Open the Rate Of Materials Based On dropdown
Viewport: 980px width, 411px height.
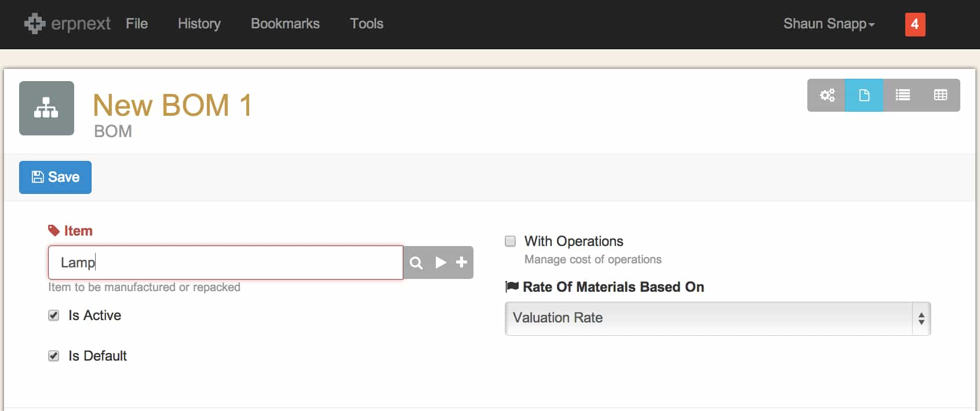tap(717, 318)
